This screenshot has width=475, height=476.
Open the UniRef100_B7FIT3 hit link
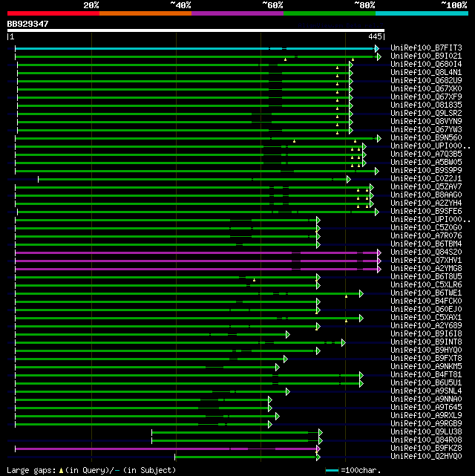point(426,48)
